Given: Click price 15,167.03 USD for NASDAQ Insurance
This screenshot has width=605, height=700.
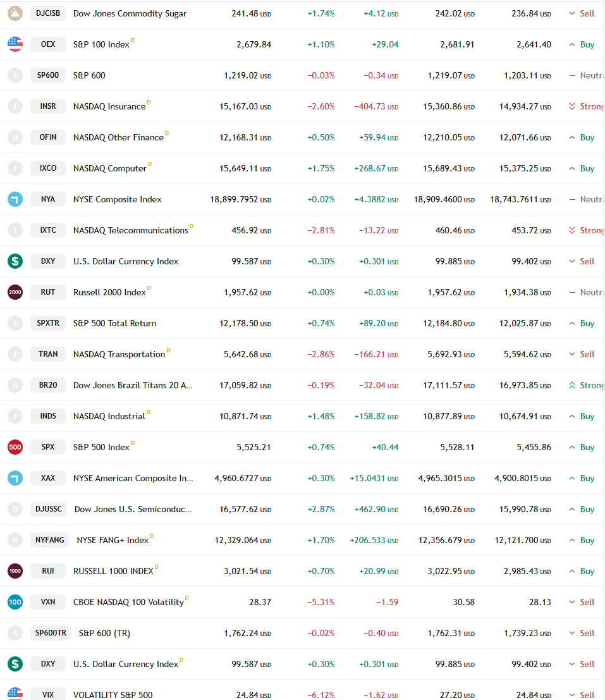Looking at the screenshot, I should (245, 107).
